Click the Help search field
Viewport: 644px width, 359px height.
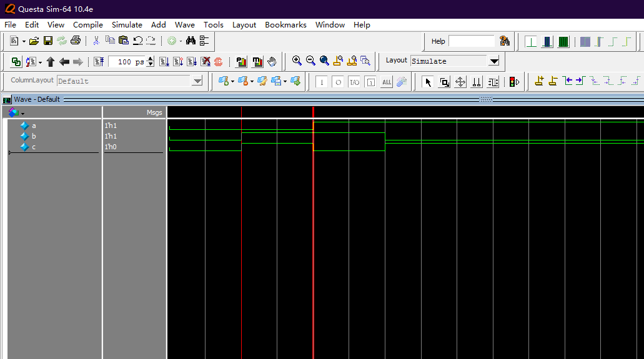pos(472,41)
